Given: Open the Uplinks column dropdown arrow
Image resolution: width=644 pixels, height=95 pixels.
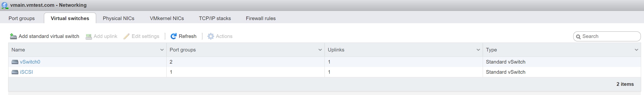Looking at the screenshot, I should click(478, 50).
